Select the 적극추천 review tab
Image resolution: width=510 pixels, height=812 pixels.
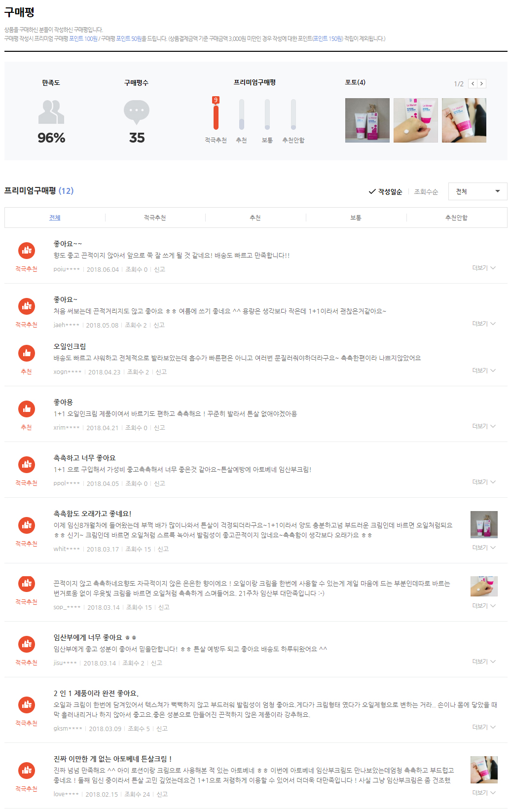[155, 218]
